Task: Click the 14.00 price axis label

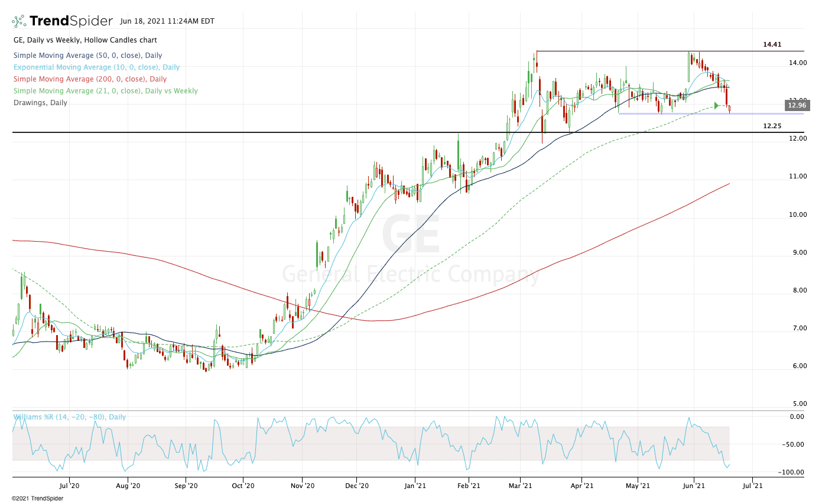Action: coord(797,63)
